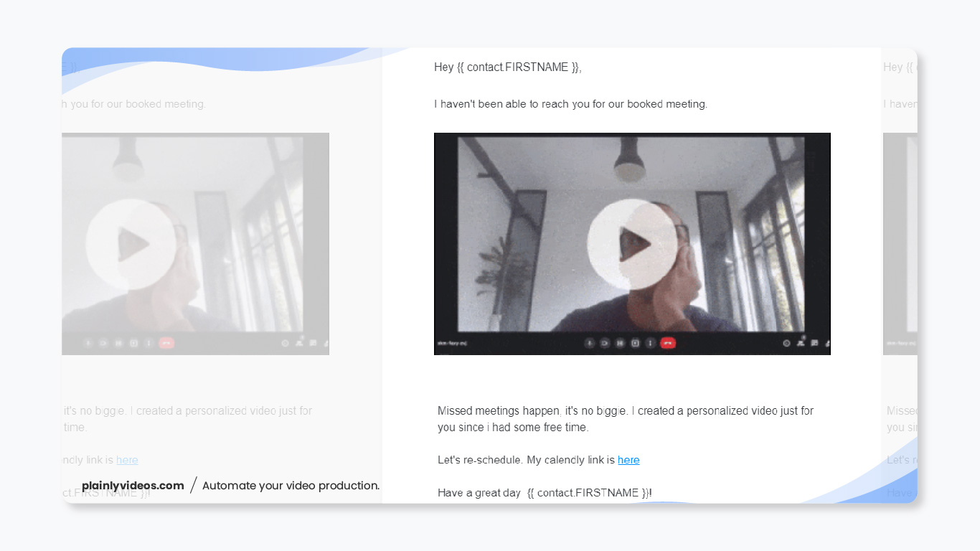This screenshot has width=980, height=551.
Task: Click 'Let's re-schedule. My calendly link is' text
Action: (527, 460)
